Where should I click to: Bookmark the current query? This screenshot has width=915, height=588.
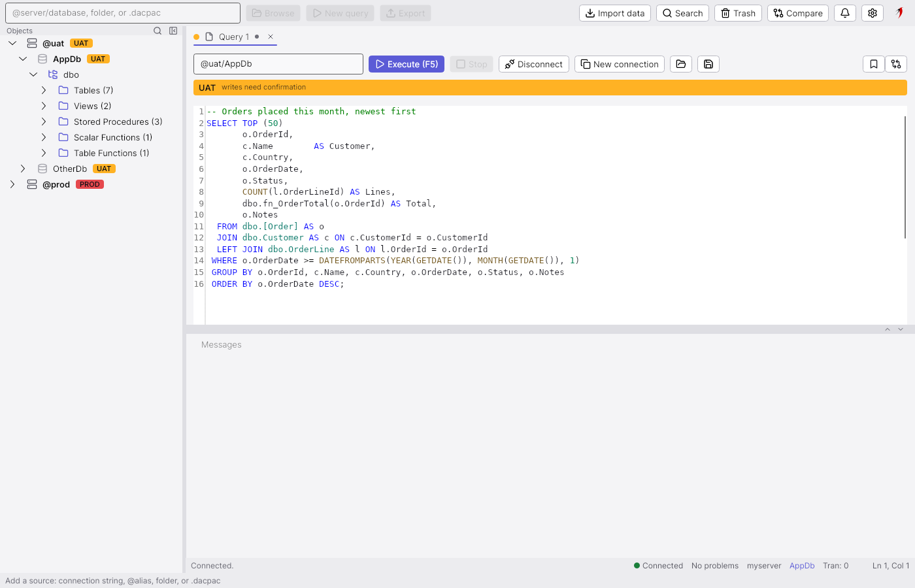tap(874, 64)
